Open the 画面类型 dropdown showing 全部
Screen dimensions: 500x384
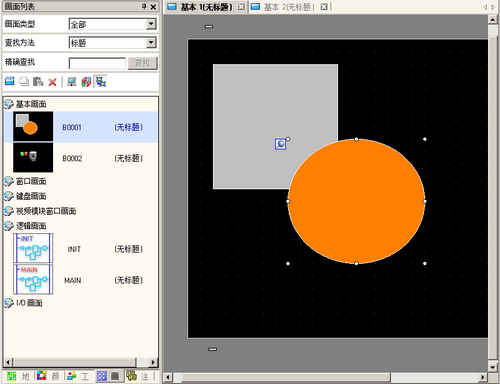[151, 24]
